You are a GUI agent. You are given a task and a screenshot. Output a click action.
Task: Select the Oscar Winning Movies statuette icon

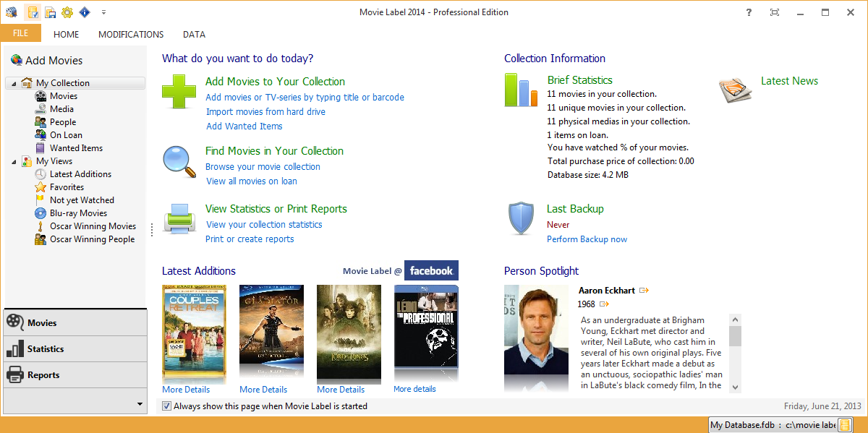click(x=41, y=226)
